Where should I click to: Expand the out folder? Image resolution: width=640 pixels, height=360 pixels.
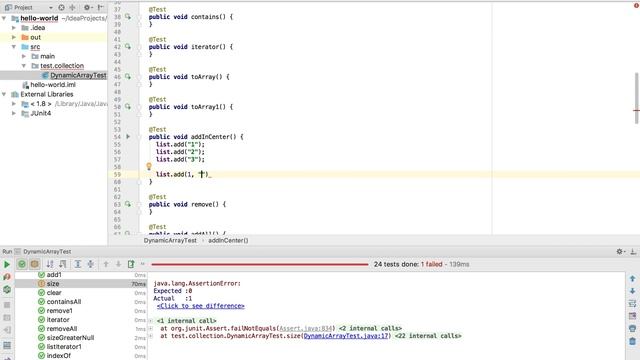click(x=14, y=37)
